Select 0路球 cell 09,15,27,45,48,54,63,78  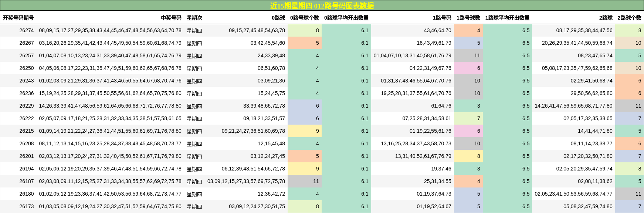(x=257, y=30)
